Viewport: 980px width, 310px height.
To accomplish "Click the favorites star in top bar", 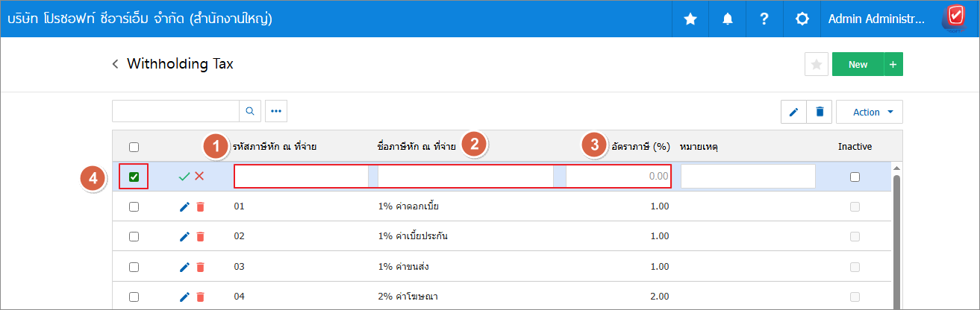I will [x=690, y=19].
